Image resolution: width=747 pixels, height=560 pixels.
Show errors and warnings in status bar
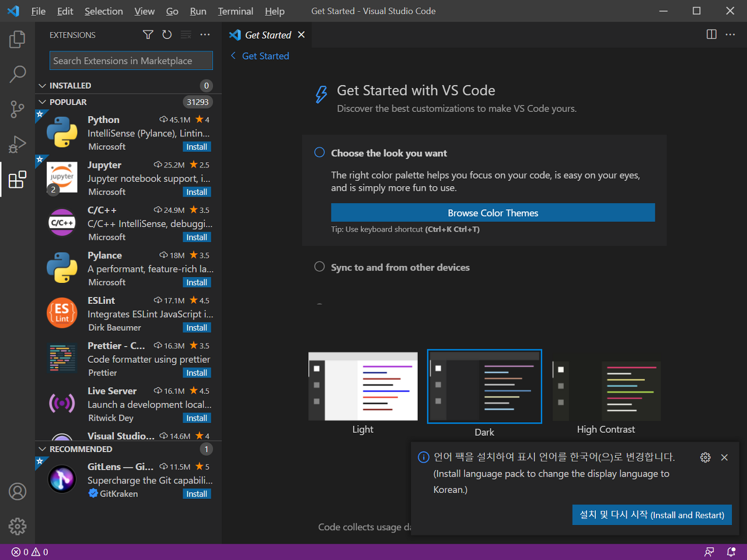click(x=30, y=552)
